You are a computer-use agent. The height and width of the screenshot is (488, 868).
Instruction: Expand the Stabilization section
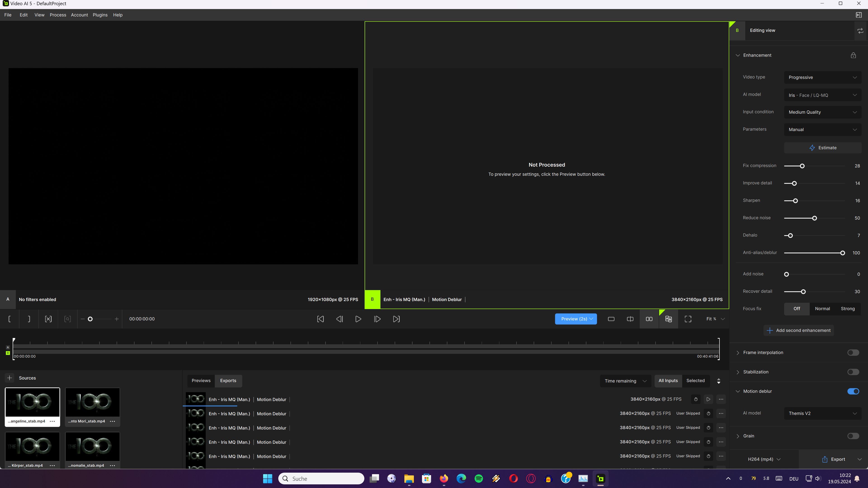click(x=738, y=372)
